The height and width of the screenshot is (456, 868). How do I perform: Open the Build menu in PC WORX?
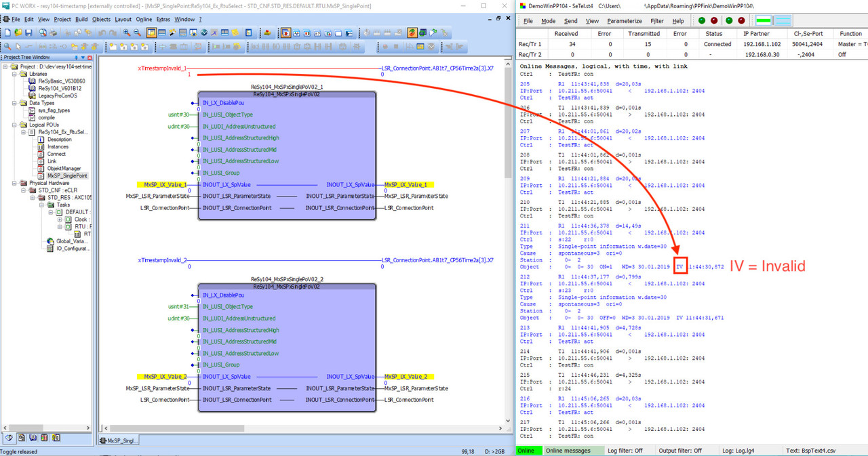coord(81,19)
